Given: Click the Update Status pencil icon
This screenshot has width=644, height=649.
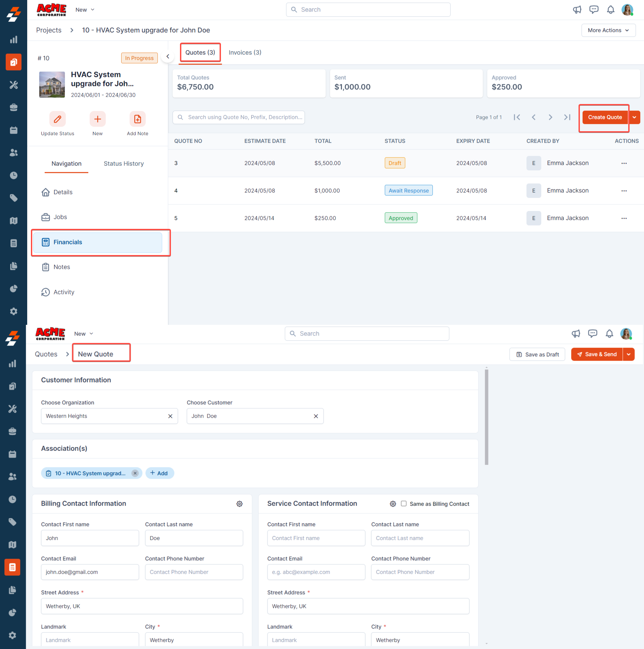Looking at the screenshot, I should 57,119.
